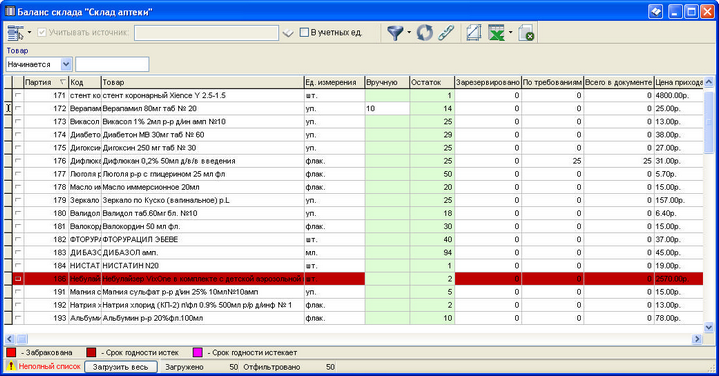719x376 pixels.
Task: Click the Остаток cell with value 94
Action: click(431, 253)
